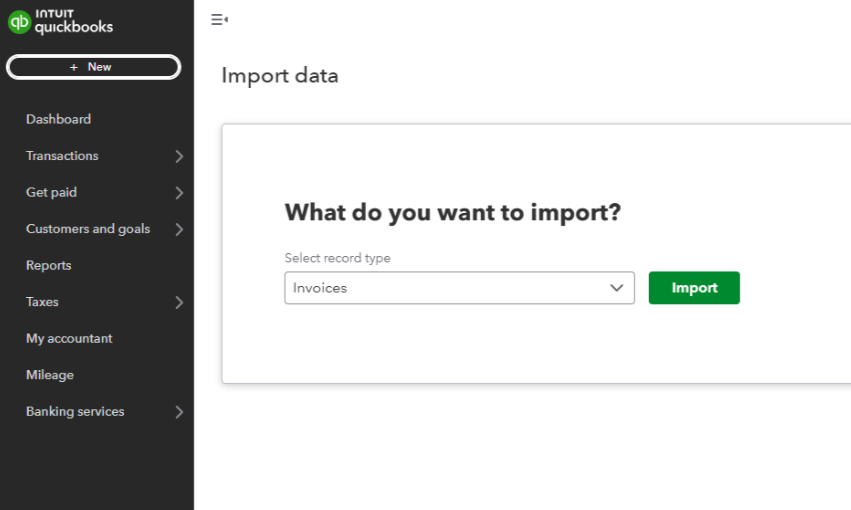Open the Banking services menu item

coord(75,411)
